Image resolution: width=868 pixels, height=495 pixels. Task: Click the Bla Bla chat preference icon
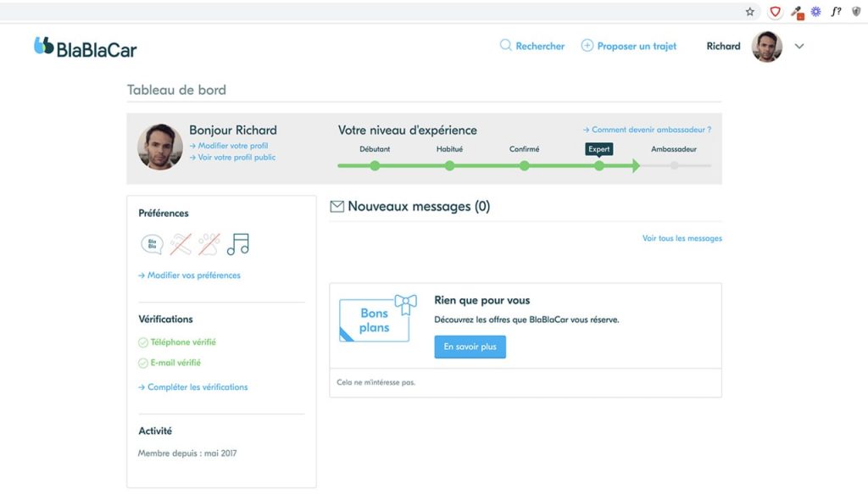coord(152,244)
